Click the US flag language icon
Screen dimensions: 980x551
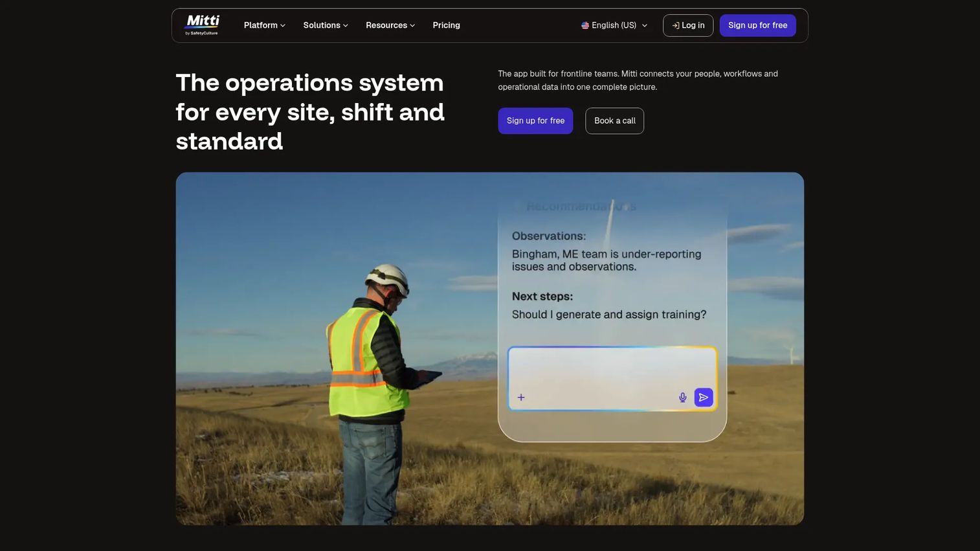585,25
